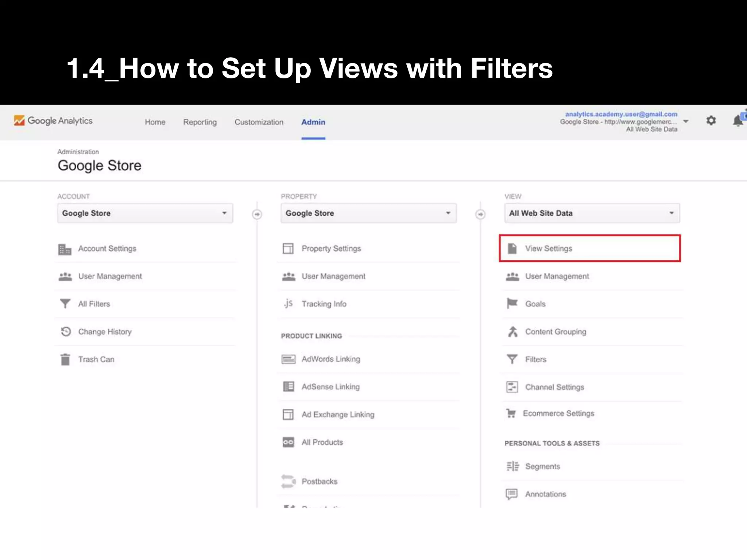The image size is (747, 560).
Task: Click the Ad Exchange Linking icon
Action: tap(288, 415)
